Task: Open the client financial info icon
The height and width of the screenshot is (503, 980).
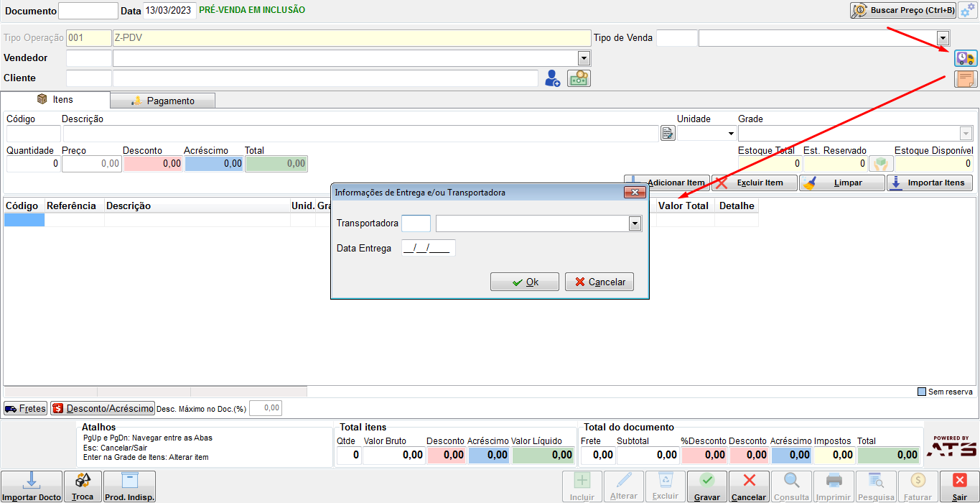Action: pos(579,78)
